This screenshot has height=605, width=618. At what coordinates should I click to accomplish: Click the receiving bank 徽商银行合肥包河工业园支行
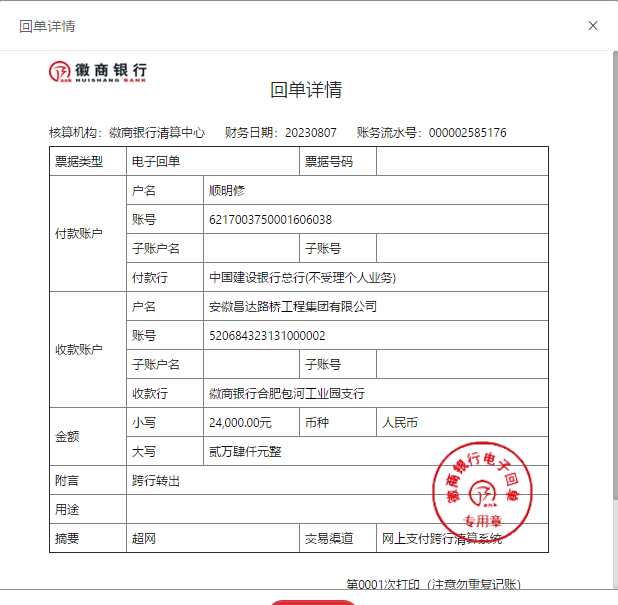click(287, 393)
